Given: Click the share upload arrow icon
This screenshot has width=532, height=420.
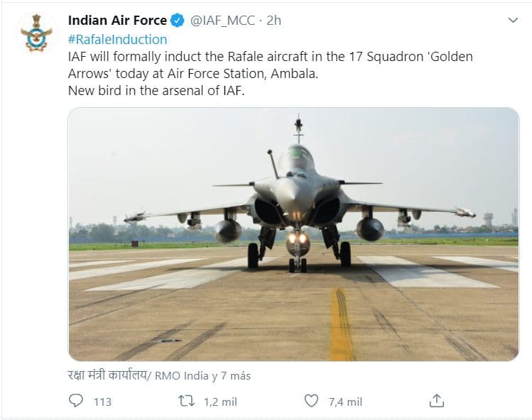Looking at the screenshot, I should tap(438, 401).
